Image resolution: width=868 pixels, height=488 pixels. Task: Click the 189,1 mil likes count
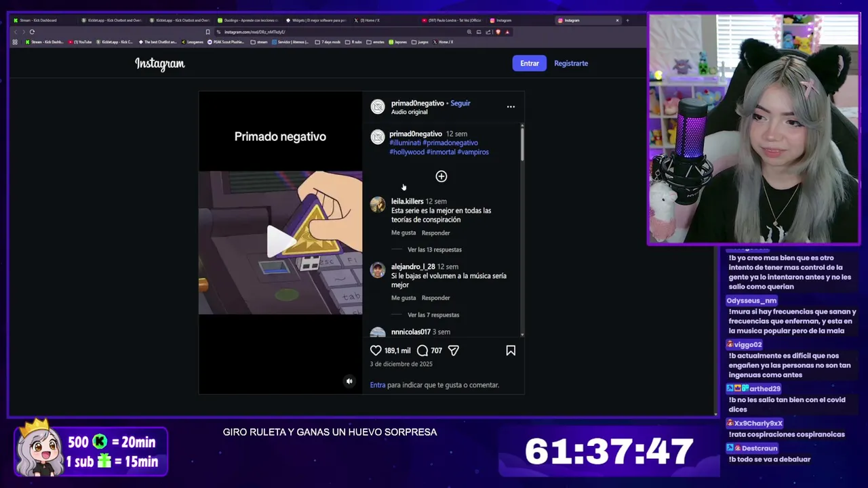pos(397,350)
